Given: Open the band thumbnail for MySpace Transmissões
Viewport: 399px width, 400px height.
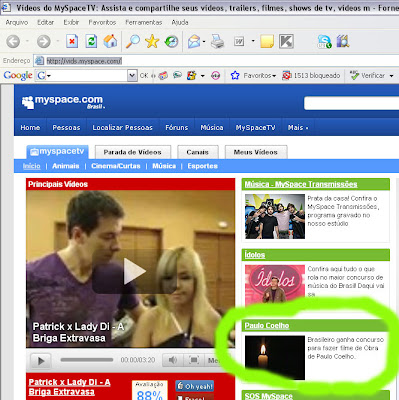Looking at the screenshot, I should (275, 216).
